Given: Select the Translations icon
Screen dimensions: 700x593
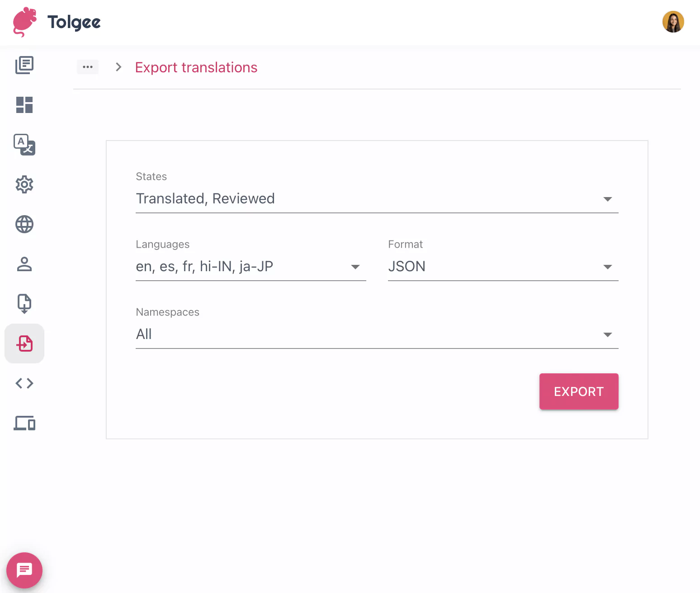Looking at the screenshot, I should point(24,145).
